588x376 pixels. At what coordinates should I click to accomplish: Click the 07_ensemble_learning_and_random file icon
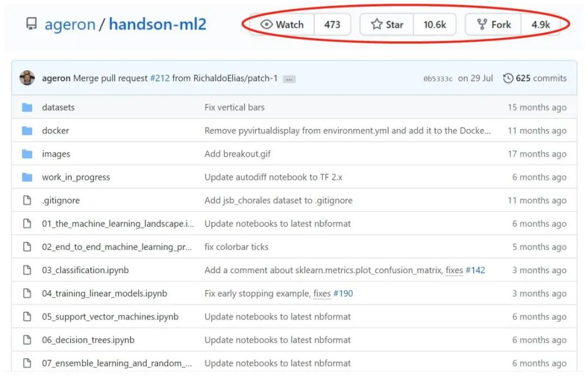click(27, 363)
